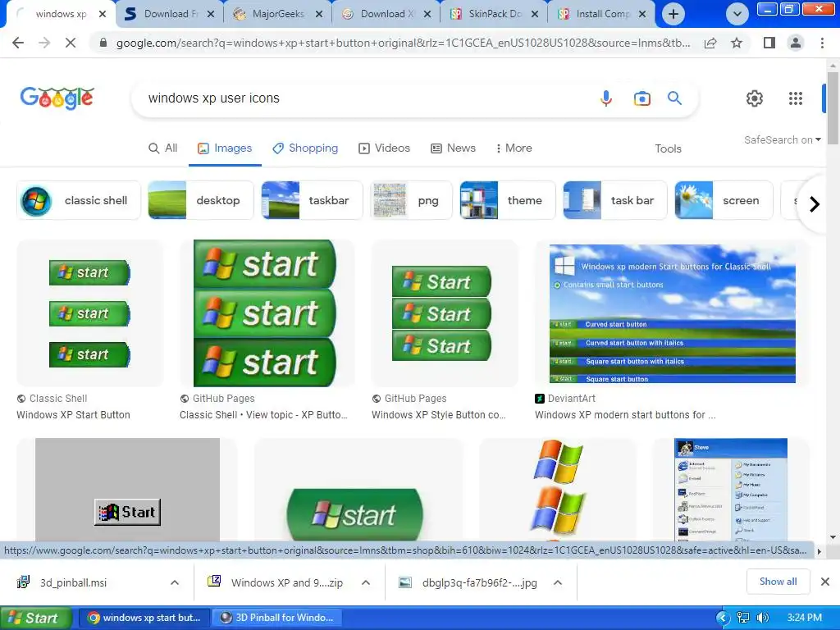Select the screen suggestion chip
The width and height of the screenshot is (840, 630).
pos(724,200)
